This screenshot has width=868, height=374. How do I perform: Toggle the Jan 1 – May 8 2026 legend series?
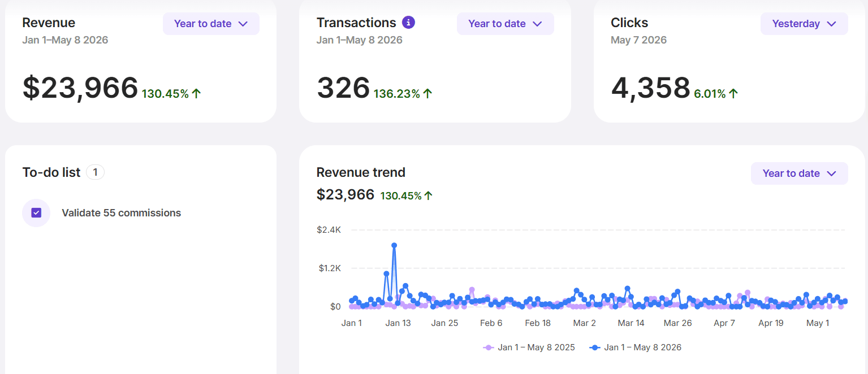coord(635,347)
